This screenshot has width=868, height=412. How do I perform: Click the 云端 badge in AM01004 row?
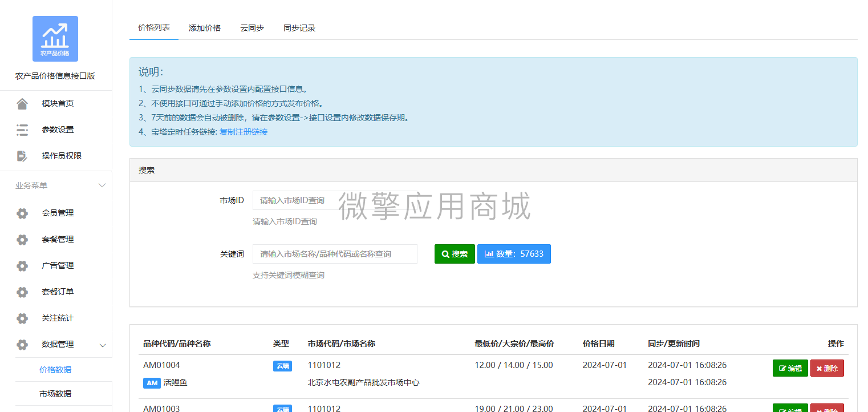(282, 366)
